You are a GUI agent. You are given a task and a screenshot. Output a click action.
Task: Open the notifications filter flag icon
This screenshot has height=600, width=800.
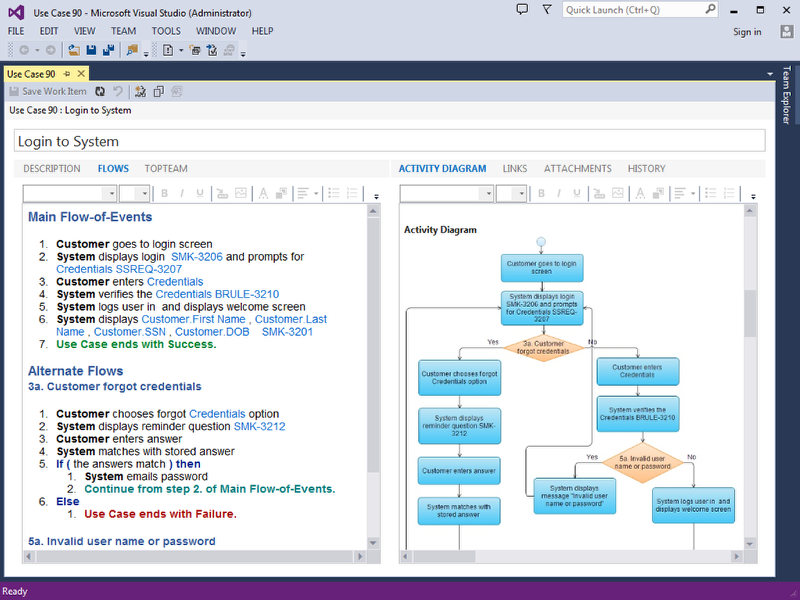tap(548, 9)
